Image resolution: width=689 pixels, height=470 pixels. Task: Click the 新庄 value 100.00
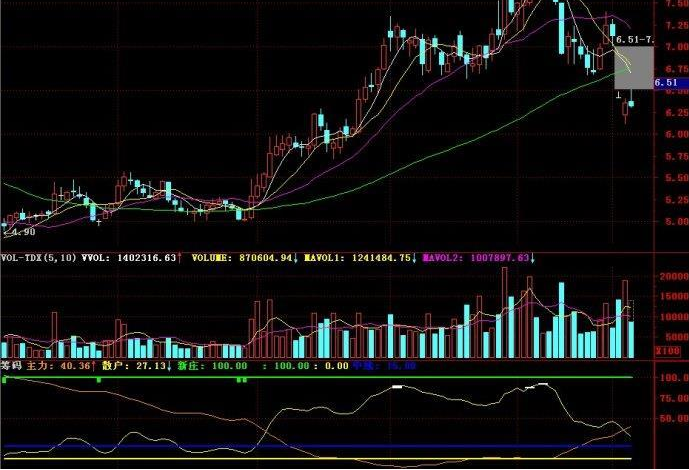tap(229, 365)
